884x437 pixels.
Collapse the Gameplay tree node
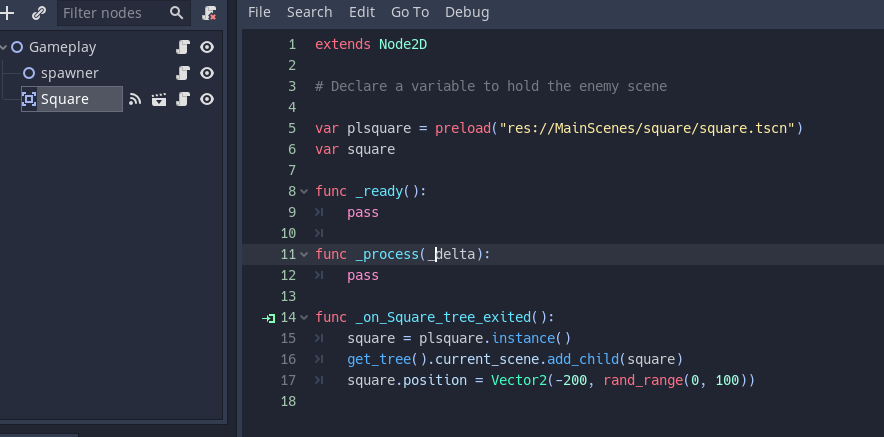(4, 47)
